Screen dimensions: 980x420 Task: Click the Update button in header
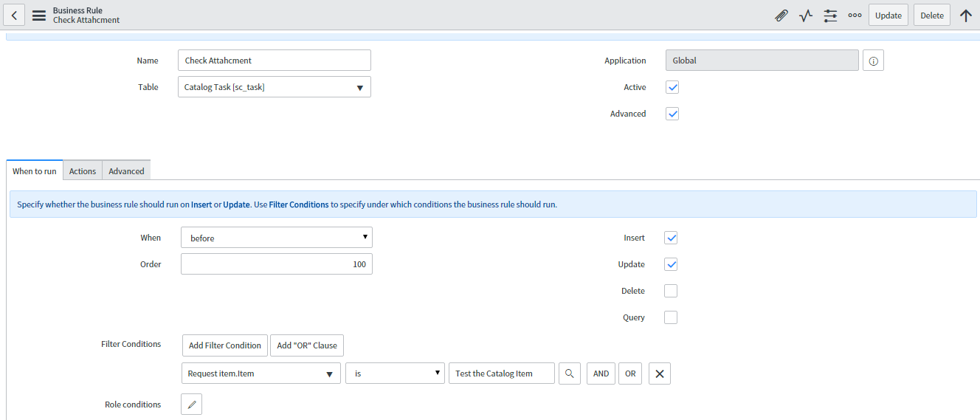[x=888, y=15]
